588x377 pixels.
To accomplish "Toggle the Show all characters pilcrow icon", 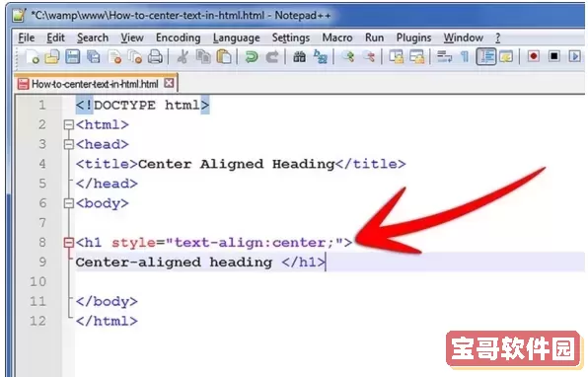I will pos(465,57).
